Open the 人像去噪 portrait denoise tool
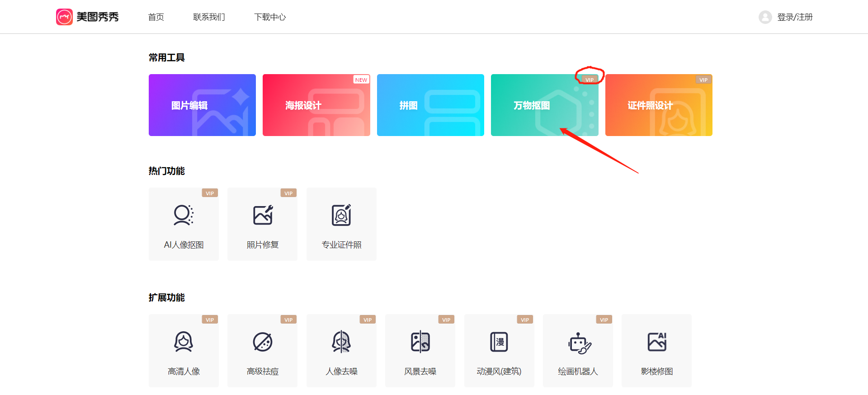The image size is (868, 395). (x=341, y=351)
